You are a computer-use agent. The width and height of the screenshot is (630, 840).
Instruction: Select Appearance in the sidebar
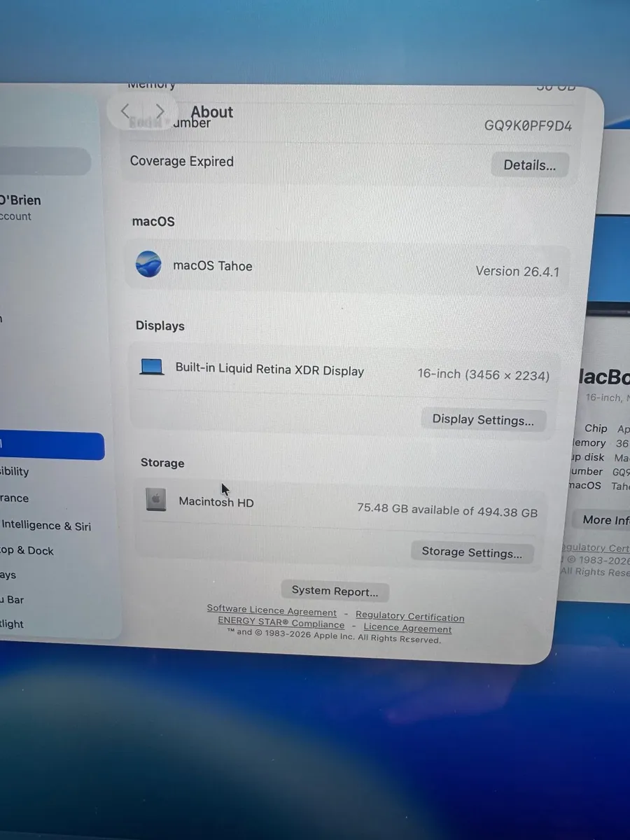[x=14, y=498]
